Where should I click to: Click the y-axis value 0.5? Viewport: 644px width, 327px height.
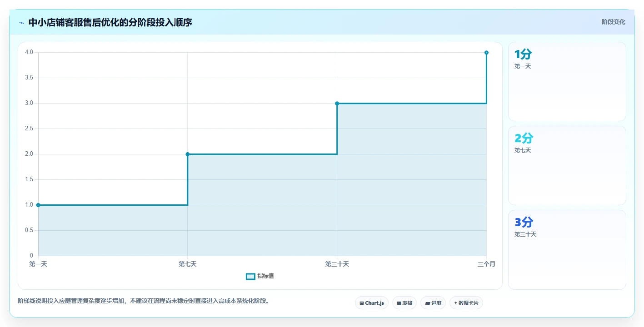[29, 230]
